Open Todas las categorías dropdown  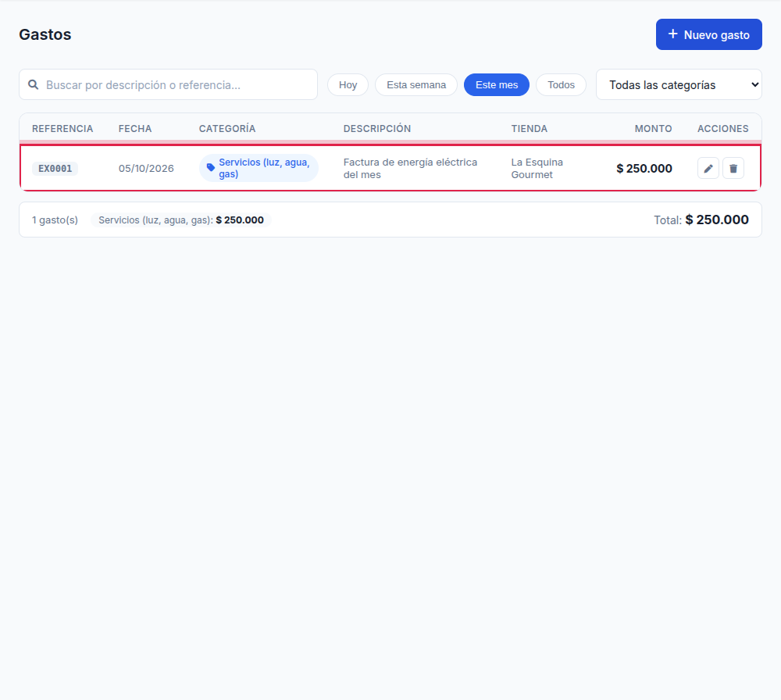(679, 84)
